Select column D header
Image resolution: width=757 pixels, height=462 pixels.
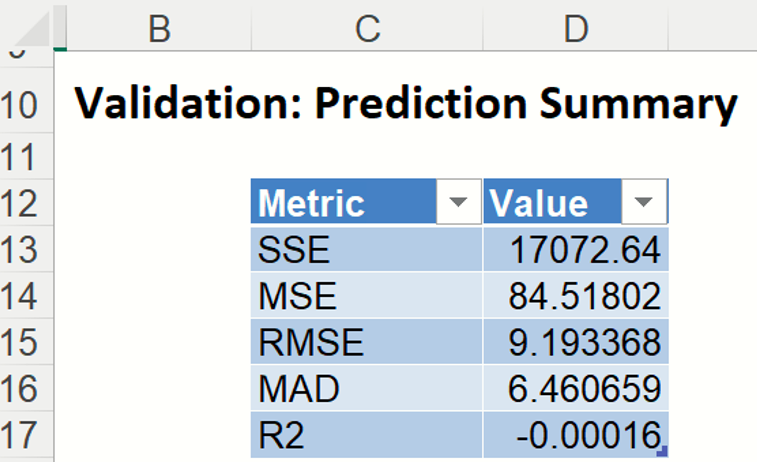pos(575,27)
